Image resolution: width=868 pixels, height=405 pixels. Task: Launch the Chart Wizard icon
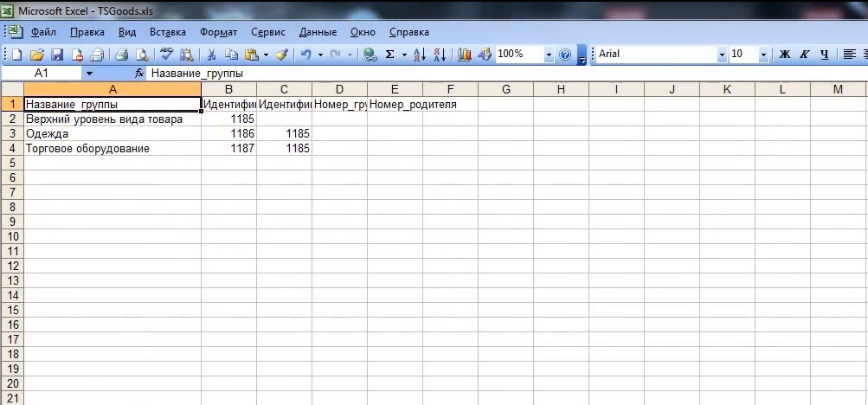point(464,55)
